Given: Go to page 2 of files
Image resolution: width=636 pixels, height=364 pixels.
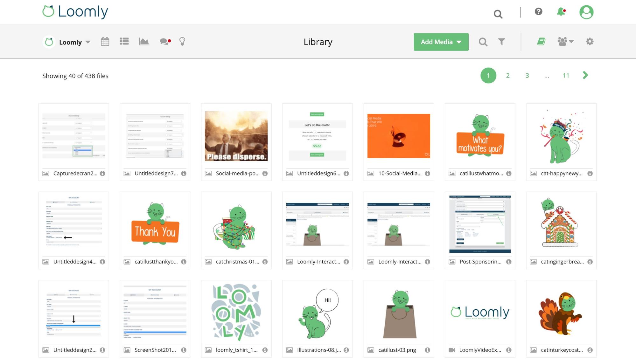Looking at the screenshot, I should click(x=507, y=75).
